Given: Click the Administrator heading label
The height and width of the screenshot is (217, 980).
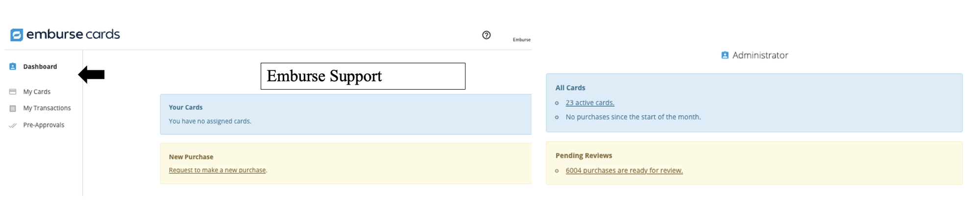Looking at the screenshot, I should (x=760, y=55).
